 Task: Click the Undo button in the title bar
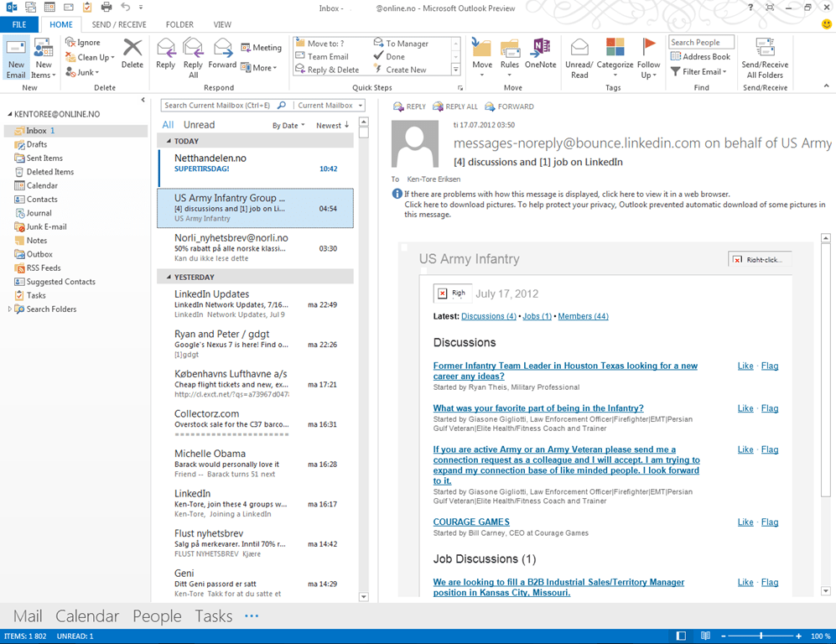125,7
